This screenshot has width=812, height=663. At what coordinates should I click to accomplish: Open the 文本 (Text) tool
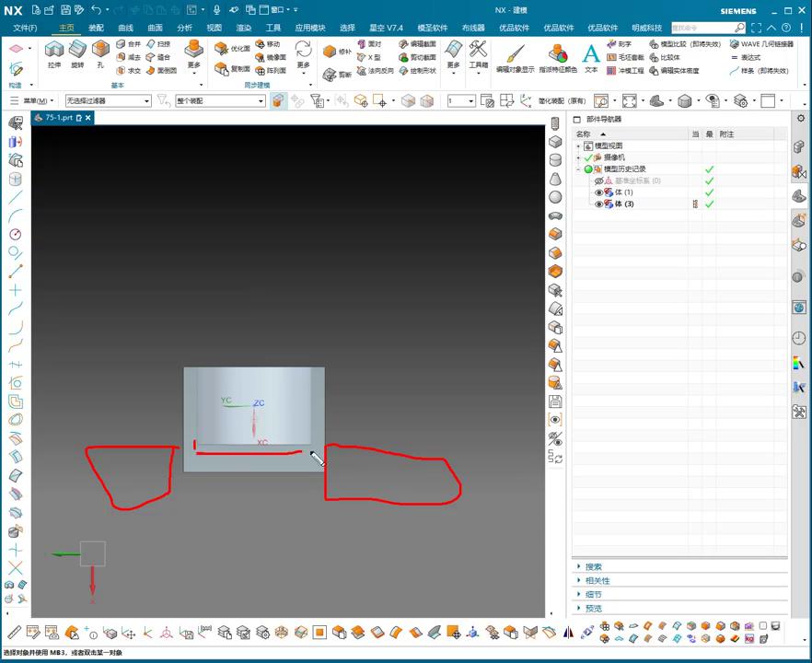(591, 55)
